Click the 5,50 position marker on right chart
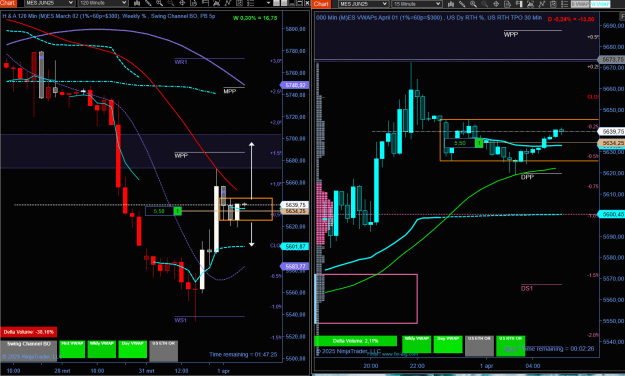This screenshot has width=625, height=376. (x=464, y=143)
